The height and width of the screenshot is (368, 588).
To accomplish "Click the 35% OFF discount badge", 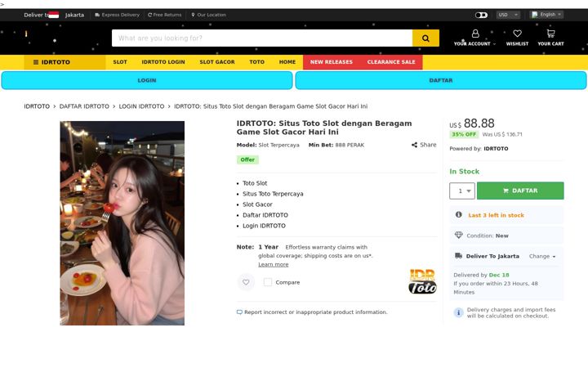I will click(464, 134).
